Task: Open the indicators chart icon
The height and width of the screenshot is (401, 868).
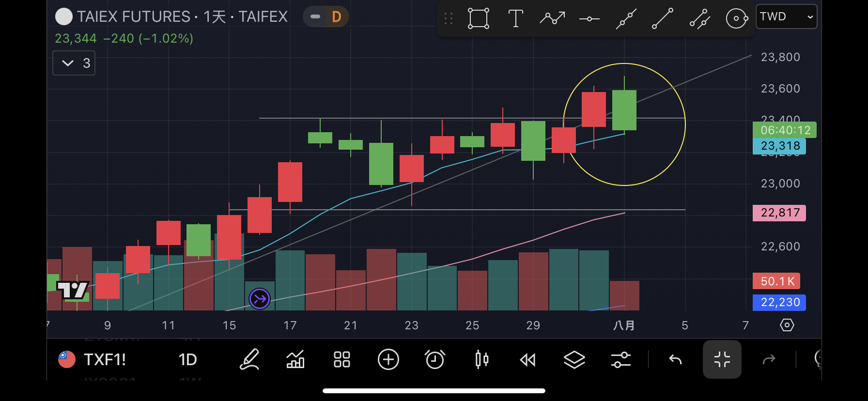Action: [x=295, y=360]
